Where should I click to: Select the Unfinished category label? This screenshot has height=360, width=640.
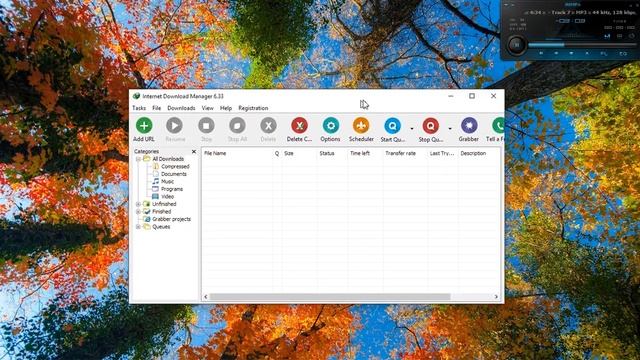[x=164, y=204]
